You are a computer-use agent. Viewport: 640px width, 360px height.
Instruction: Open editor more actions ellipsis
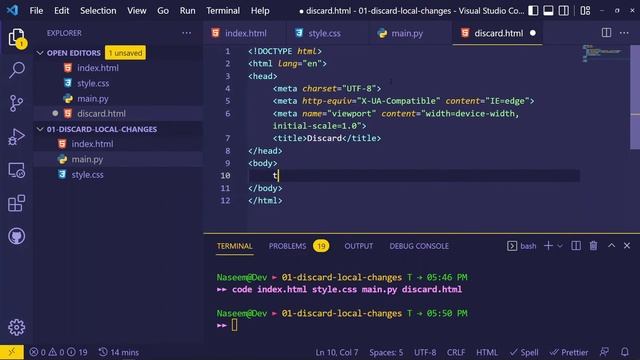point(624,33)
